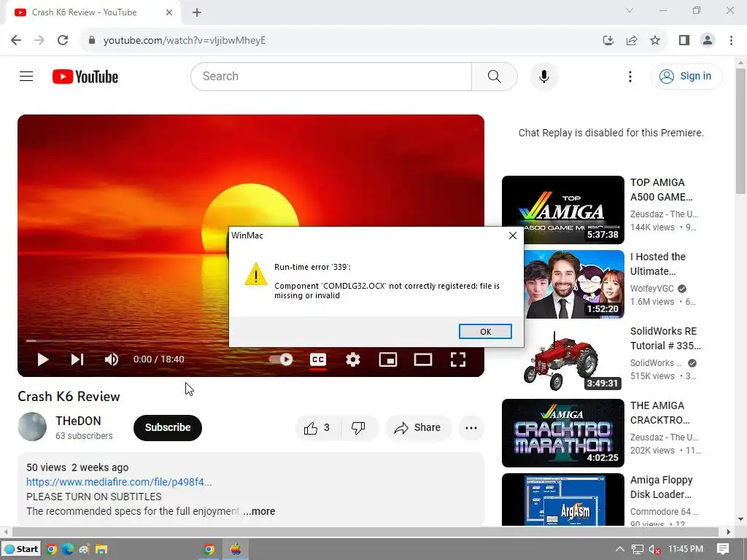Close the WinMac error dialog
This screenshot has height=560, width=747.
513,236
